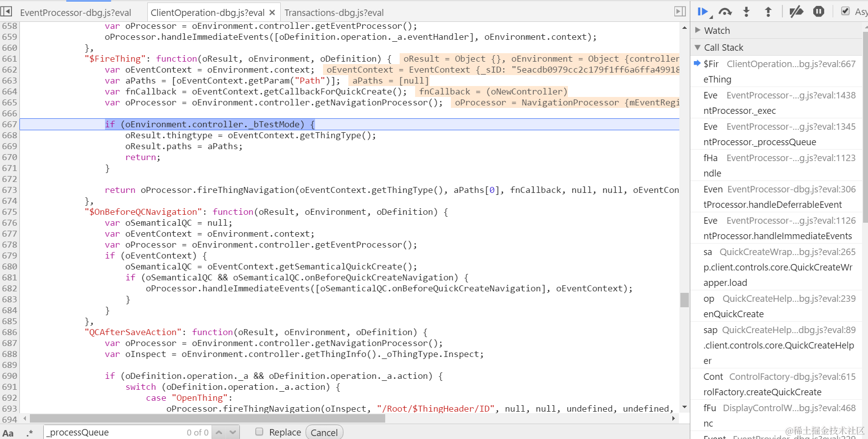868x439 pixels.
Task: Step out of current function
Action: tap(768, 12)
